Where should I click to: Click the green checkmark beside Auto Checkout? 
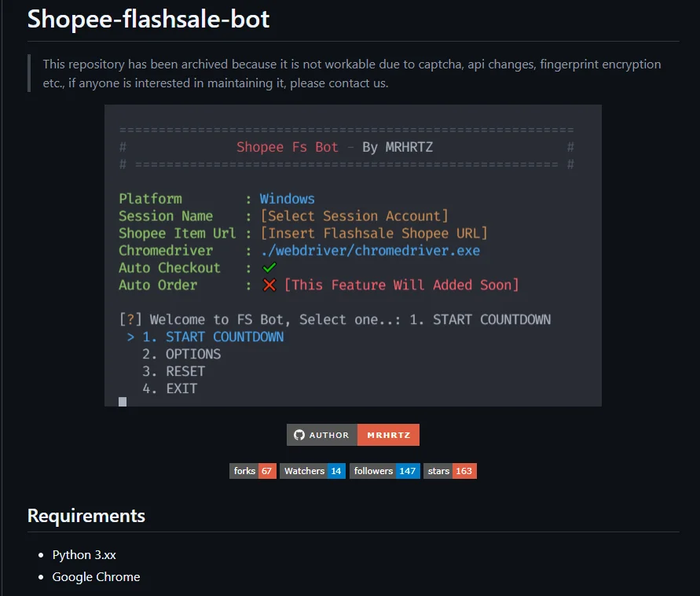click(269, 267)
